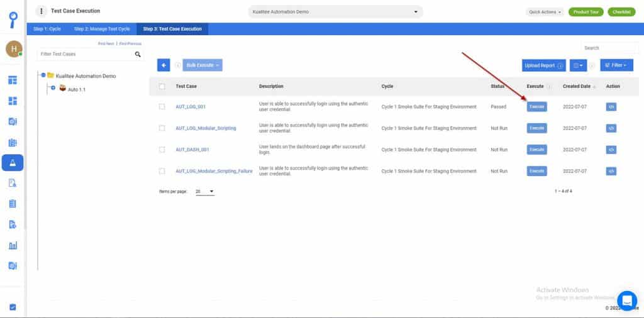
Task: Click Execute for AUT_LOG_Modular_Scripting_Failure
Action: coord(537,171)
